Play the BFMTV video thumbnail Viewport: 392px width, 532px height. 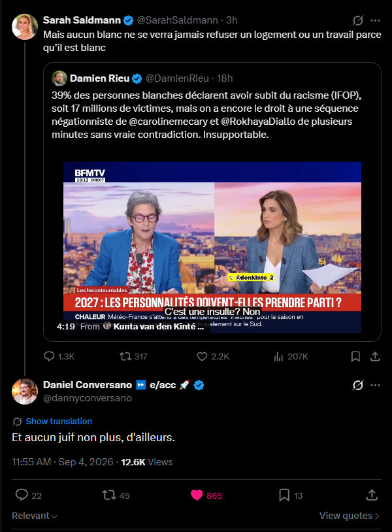click(212, 247)
